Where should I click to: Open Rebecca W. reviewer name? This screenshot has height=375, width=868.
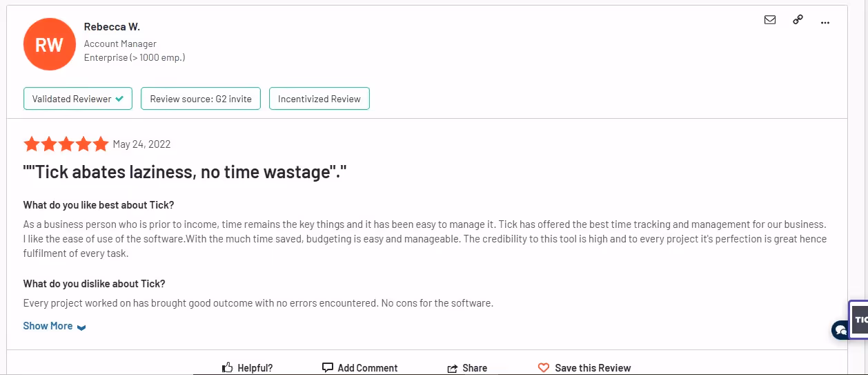coord(112,26)
